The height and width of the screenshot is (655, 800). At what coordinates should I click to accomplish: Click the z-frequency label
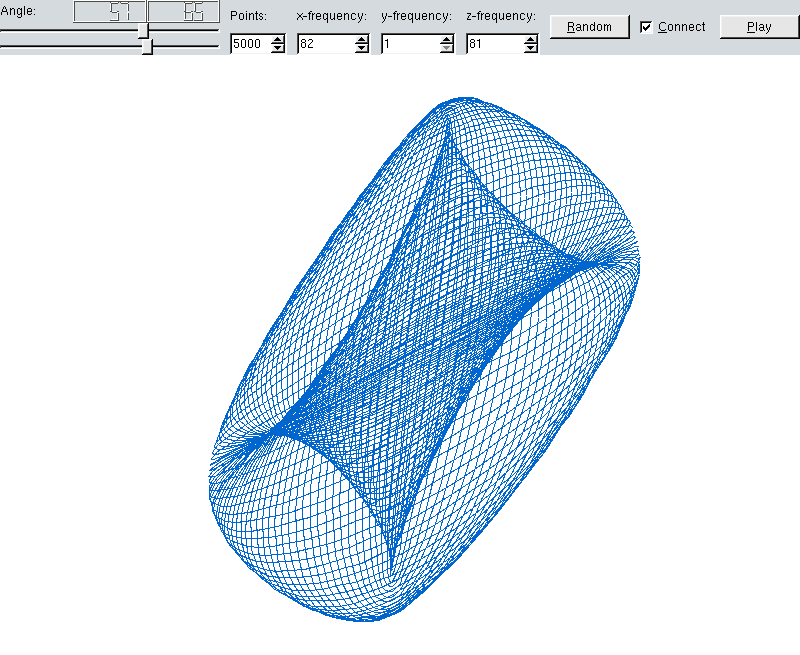(501, 16)
